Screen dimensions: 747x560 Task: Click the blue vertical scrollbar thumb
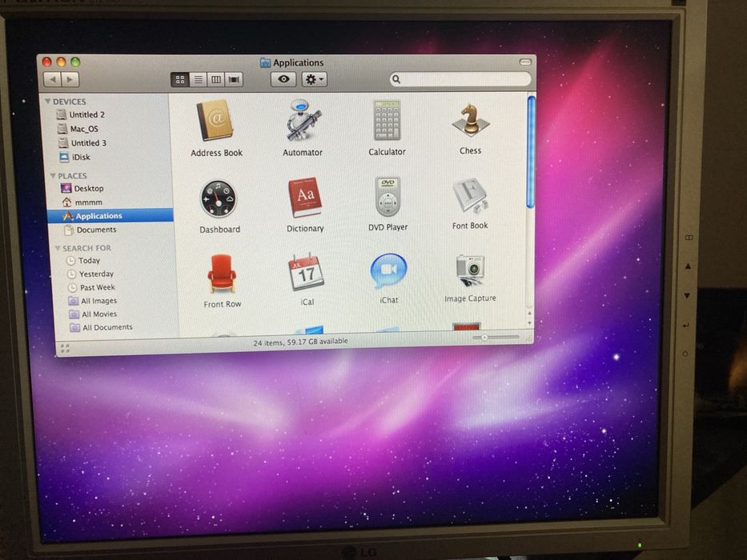point(531,152)
